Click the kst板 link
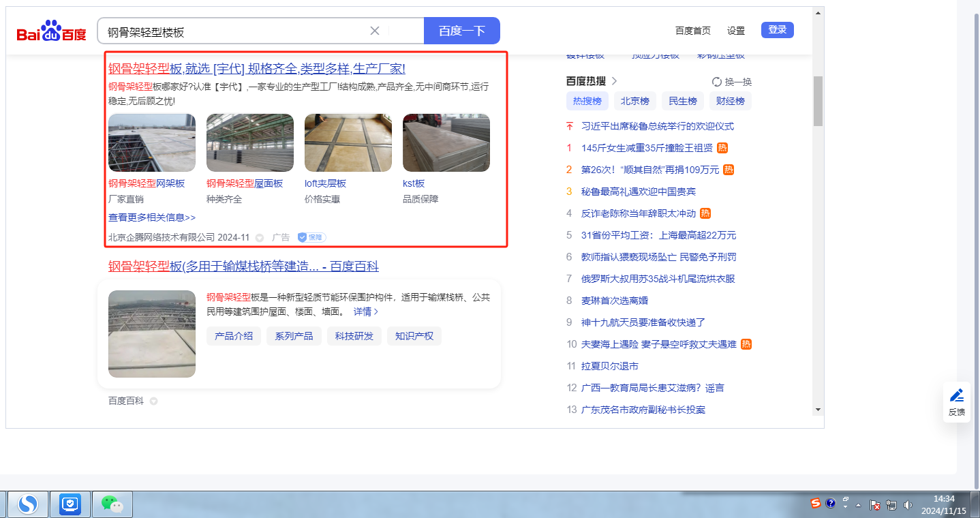Image resolution: width=980 pixels, height=518 pixels. pyautogui.click(x=414, y=183)
